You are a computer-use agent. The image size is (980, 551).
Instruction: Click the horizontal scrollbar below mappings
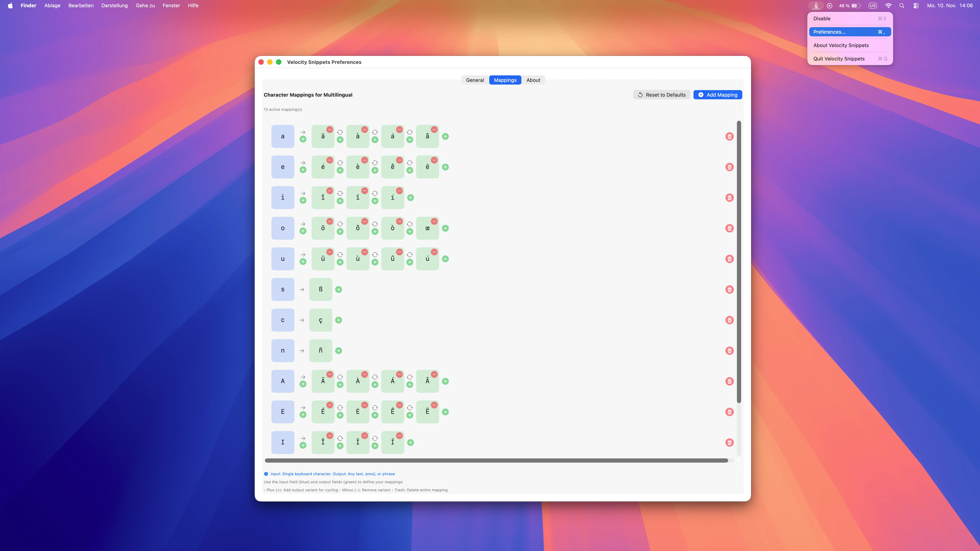coord(496,461)
